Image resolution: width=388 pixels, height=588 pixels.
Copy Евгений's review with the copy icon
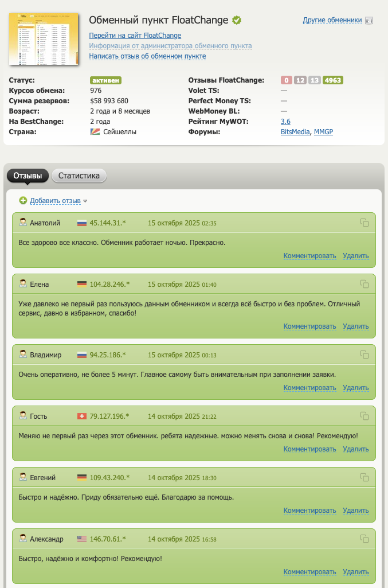point(365,477)
